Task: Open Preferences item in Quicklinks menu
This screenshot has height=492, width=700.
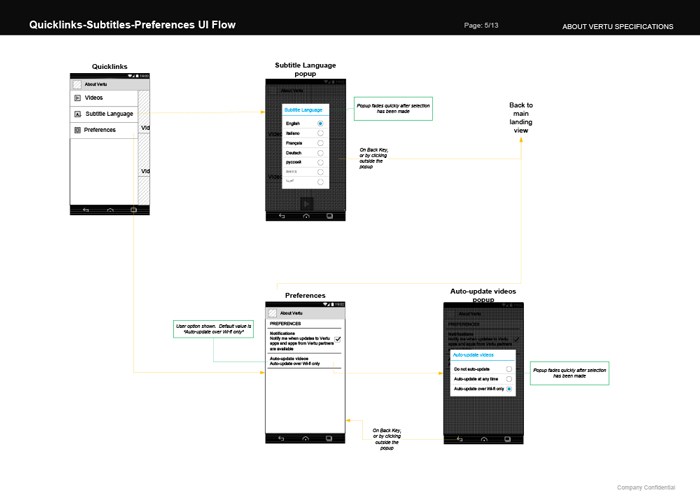Action: [104, 130]
